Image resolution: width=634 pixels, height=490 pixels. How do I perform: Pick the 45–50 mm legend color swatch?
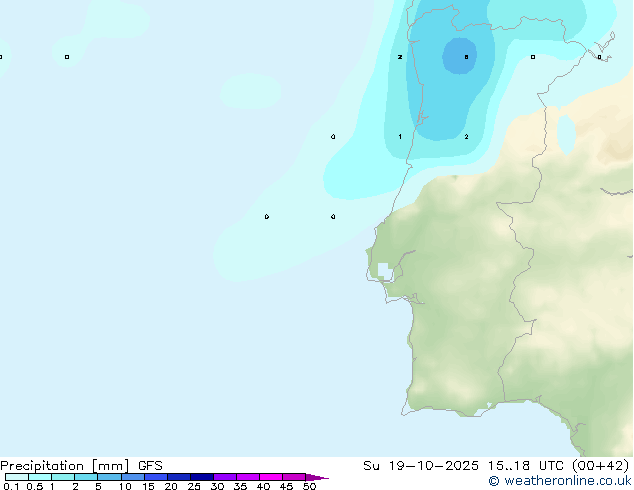click(x=294, y=477)
